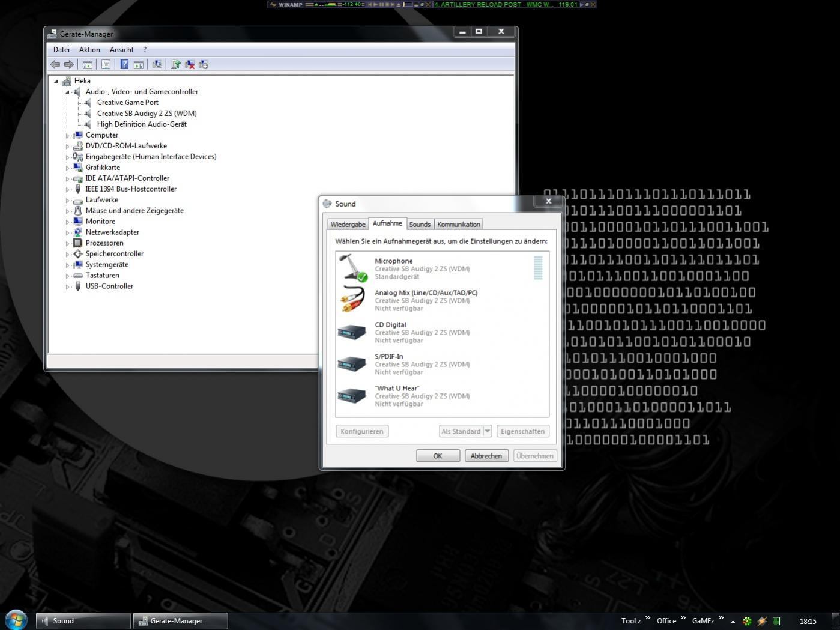Select the Analog Mix cable icon
Viewport: 840px width, 630px height.
[x=352, y=299]
